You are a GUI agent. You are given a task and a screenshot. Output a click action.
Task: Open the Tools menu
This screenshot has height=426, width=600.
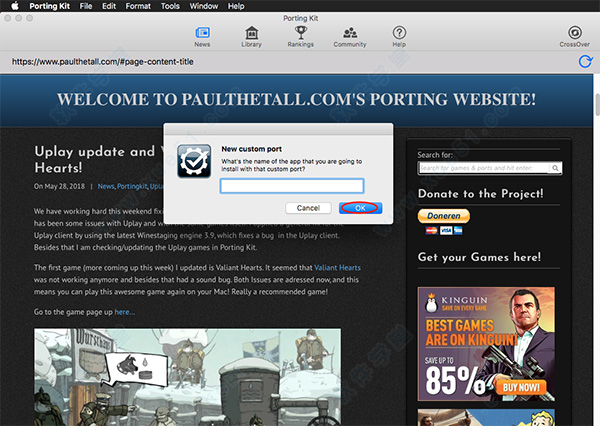point(170,6)
